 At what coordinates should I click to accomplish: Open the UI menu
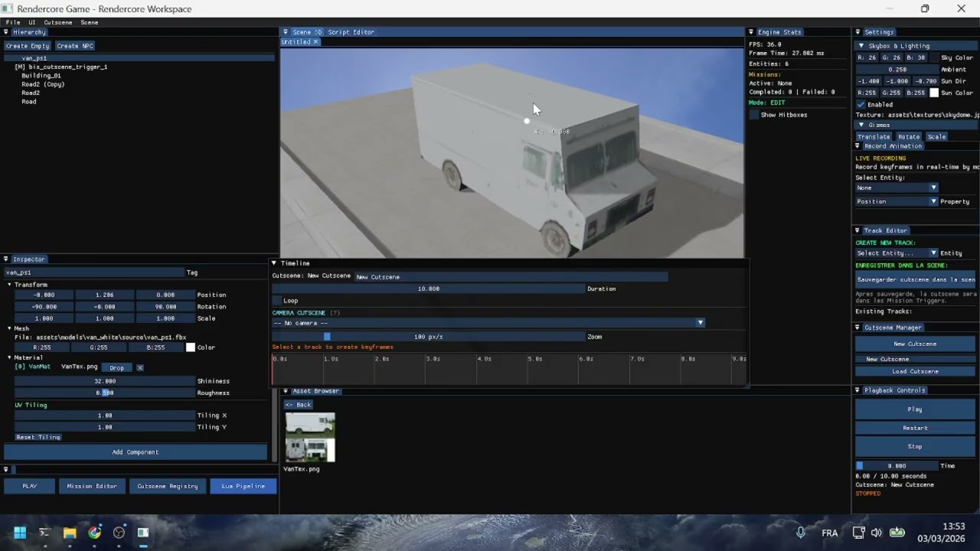32,22
